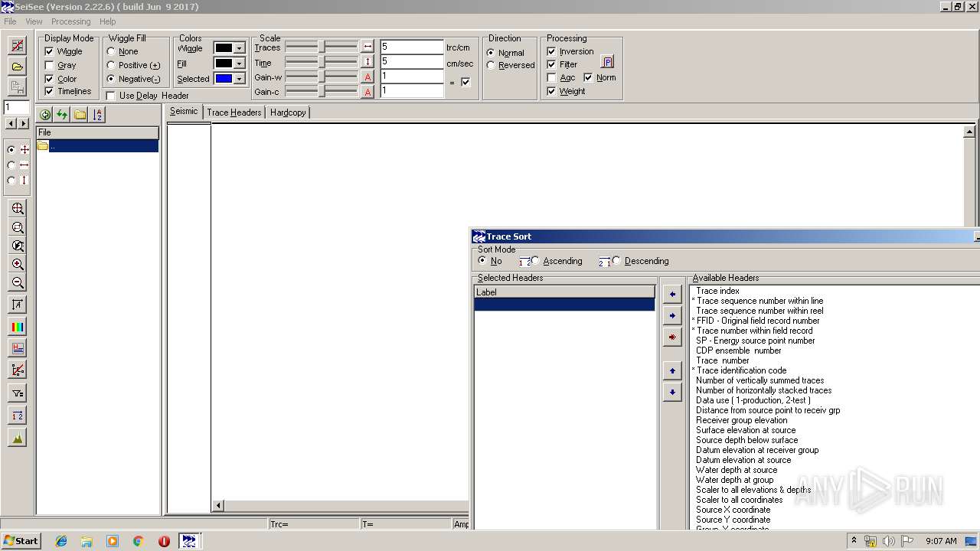980x551 pixels.
Task: Click the File column header in browser
Action: click(97, 132)
